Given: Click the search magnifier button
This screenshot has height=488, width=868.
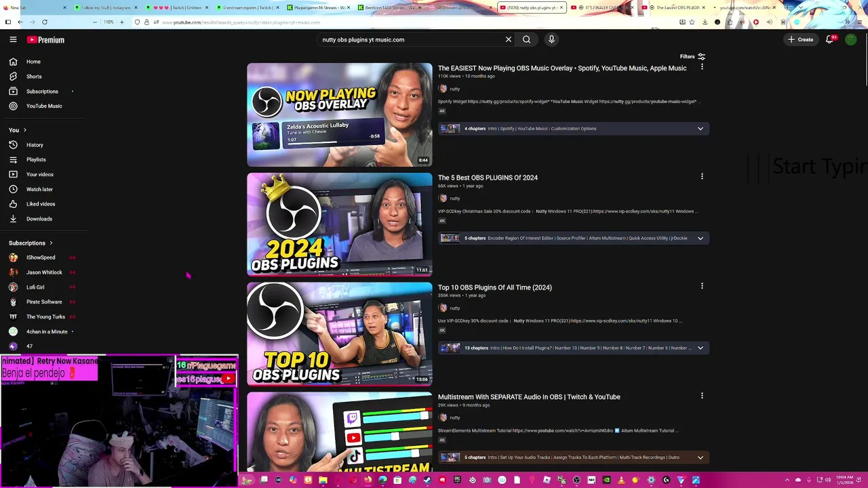Looking at the screenshot, I should tap(526, 39).
